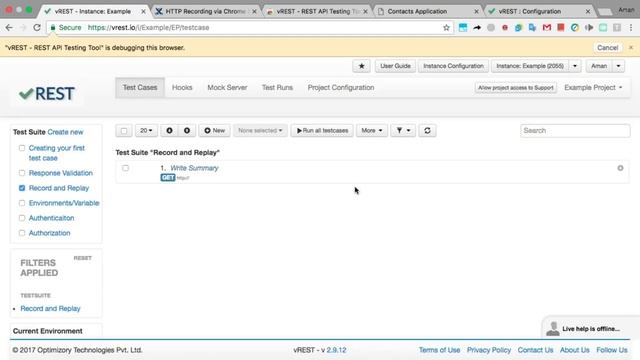Bookmark page using star in address bar
Viewport: 640px width, 360px height.
point(446,28)
